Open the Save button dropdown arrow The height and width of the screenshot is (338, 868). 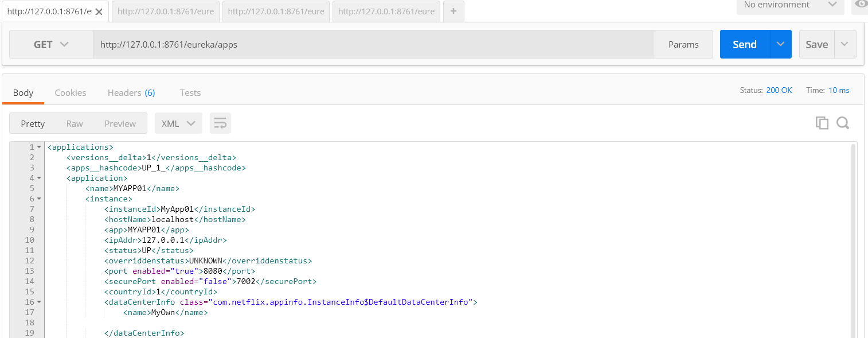(x=845, y=45)
